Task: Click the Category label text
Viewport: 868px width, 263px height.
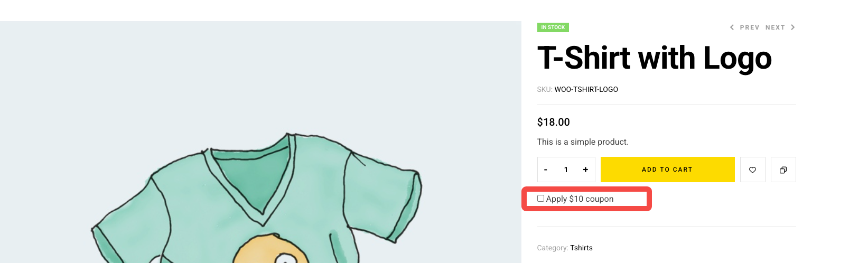Action: [552, 248]
